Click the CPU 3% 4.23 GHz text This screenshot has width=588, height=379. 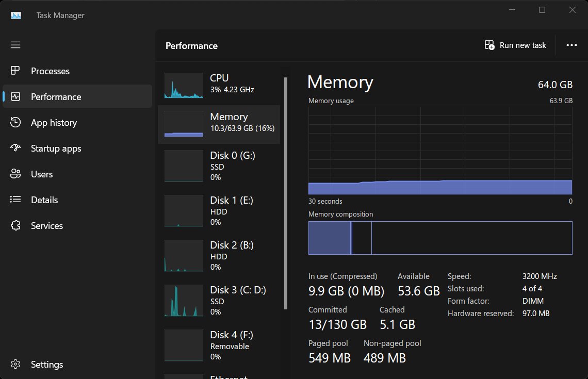point(232,90)
